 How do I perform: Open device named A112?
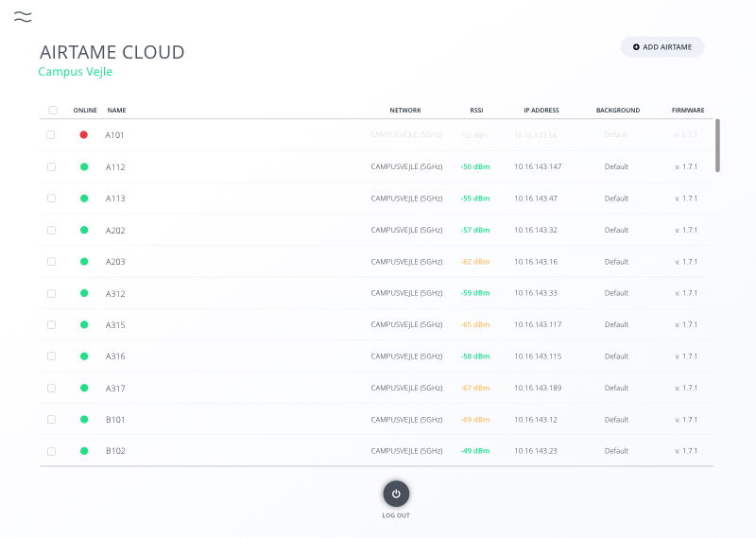(115, 167)
